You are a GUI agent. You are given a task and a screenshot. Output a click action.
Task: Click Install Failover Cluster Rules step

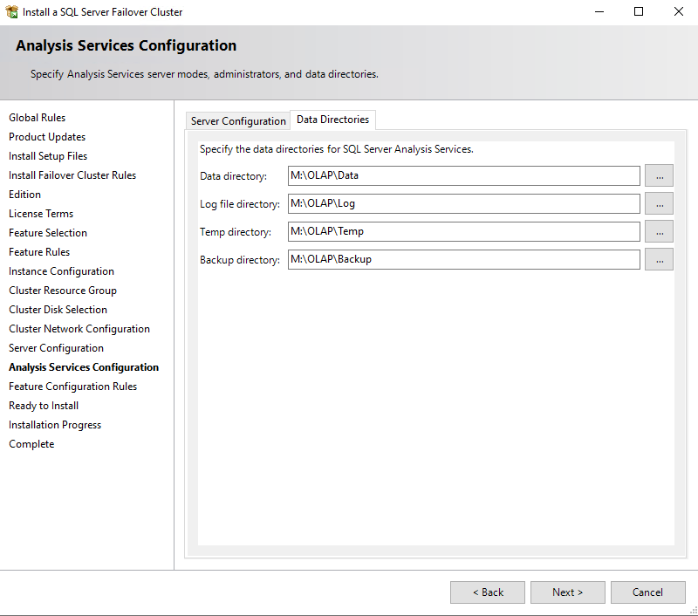coord(72,175)
